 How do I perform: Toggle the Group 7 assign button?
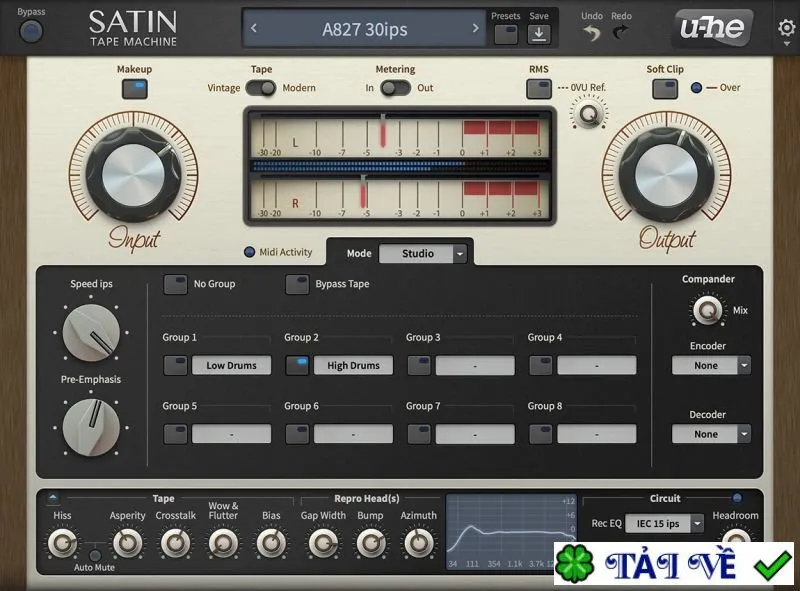click(x=419, y=434)
